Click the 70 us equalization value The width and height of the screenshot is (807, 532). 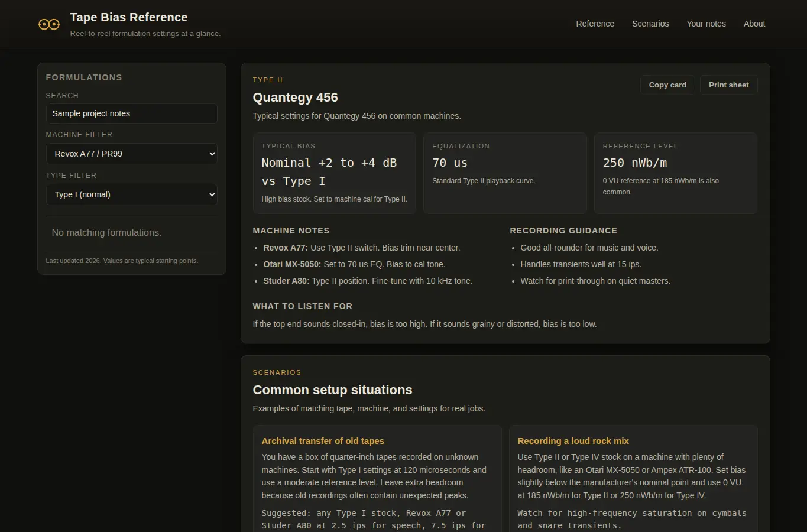[449, 163]
